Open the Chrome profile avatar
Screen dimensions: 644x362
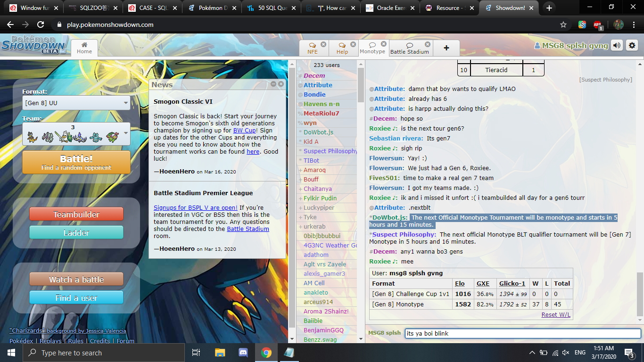pos(619,25)
